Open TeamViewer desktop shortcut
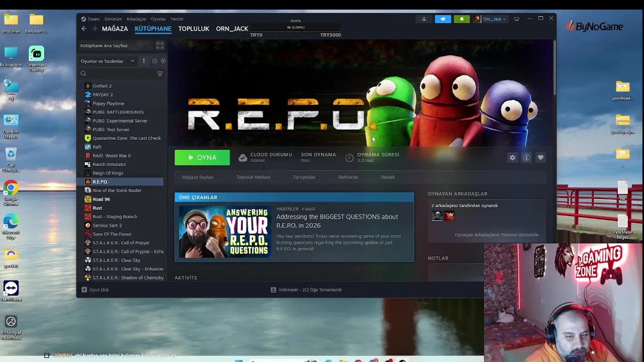 coord(11,291)
